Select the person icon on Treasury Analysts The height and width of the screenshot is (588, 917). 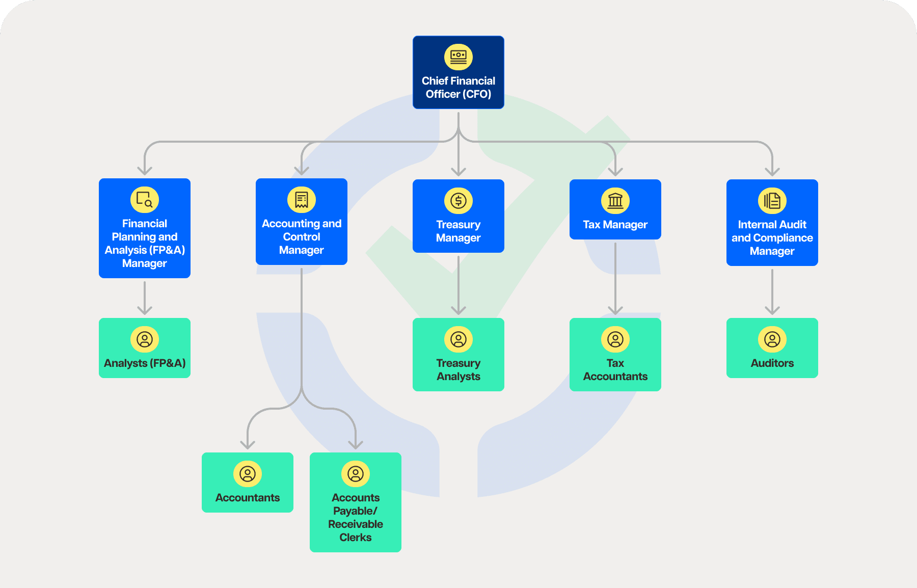(x=458, y=339)
